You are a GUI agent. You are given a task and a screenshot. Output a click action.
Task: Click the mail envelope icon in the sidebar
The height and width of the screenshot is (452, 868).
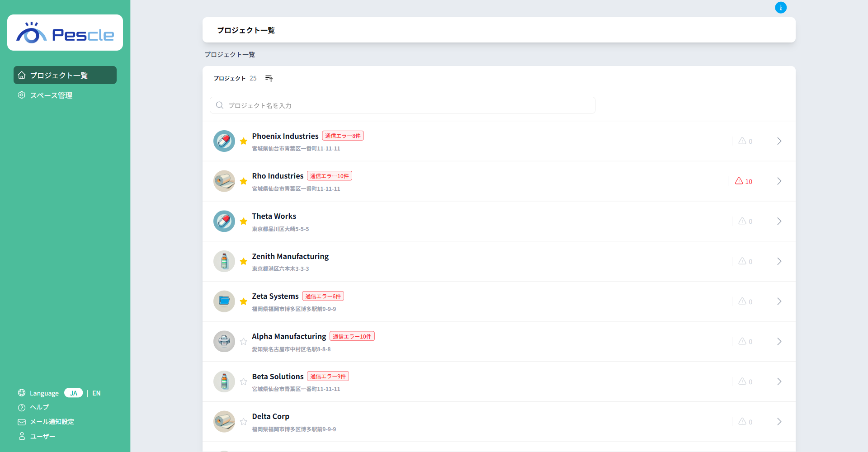[x=22, y=422]
